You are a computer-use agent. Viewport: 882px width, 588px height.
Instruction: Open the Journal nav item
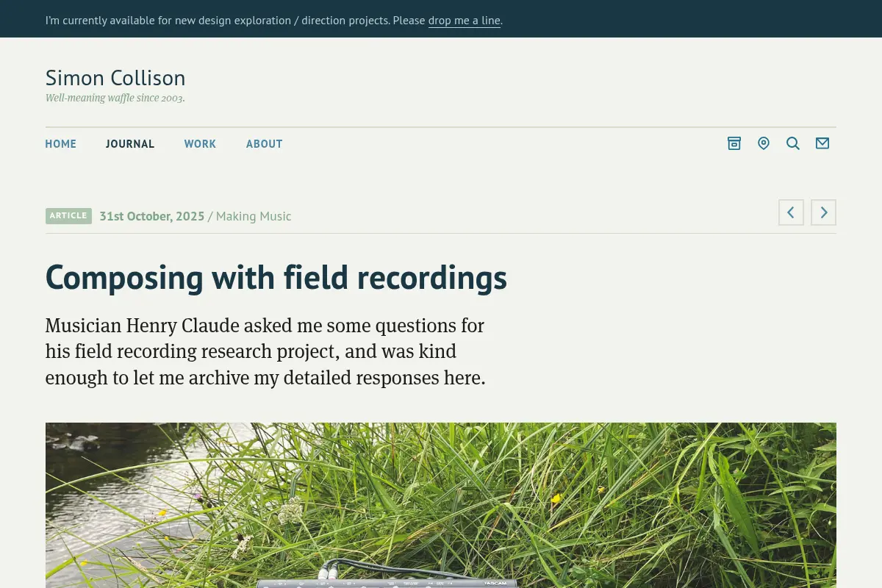tap(130, 144)
